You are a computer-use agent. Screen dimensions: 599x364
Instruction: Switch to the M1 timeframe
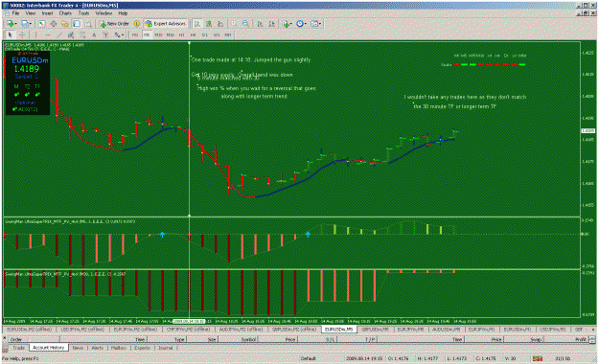[x=135, y=34]
